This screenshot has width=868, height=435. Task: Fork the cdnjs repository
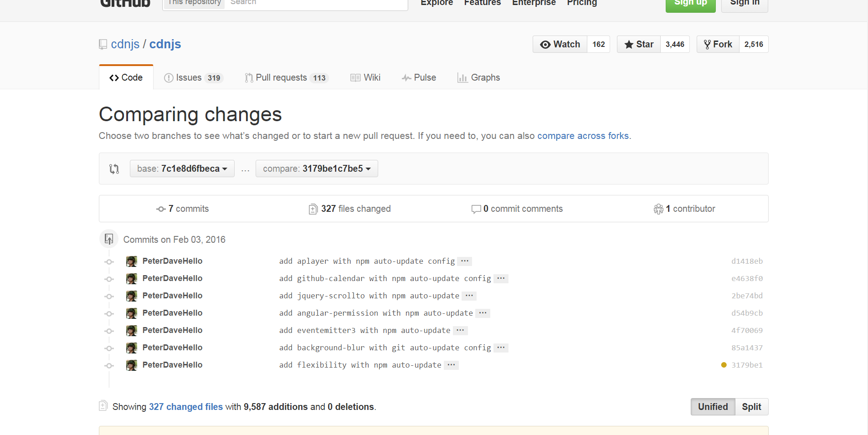pyautogui.click(x=718, y=44)
